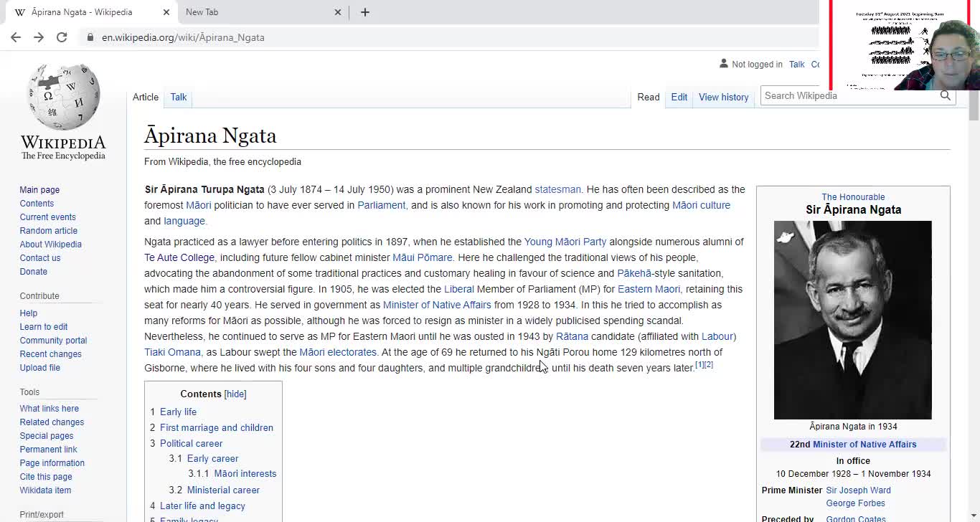Click the Not logged in user icon
Image resolution: width=980 pixels, height=522 pixels.
pos(723,64)
